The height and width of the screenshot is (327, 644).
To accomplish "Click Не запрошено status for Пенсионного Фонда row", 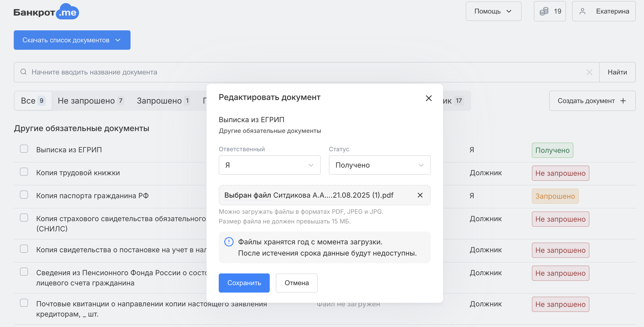I will (x=560, y=273).
